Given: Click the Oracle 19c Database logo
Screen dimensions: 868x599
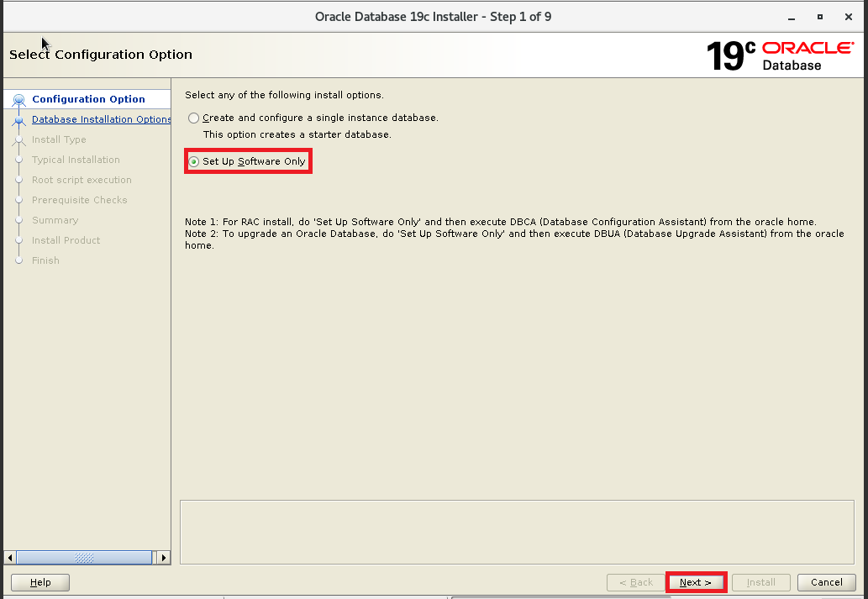Looking at the screenshot, I should pyautogui.click(x=780, y=56).
